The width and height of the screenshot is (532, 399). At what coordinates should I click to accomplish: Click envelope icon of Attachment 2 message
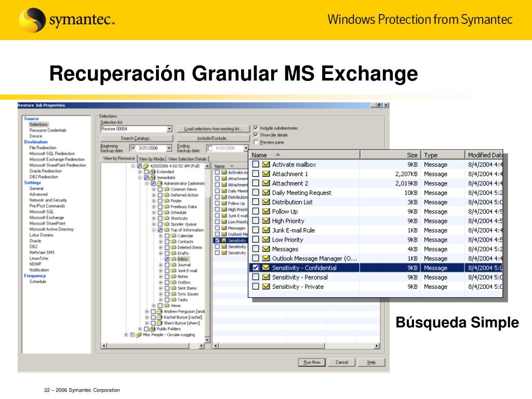[266, 183]
